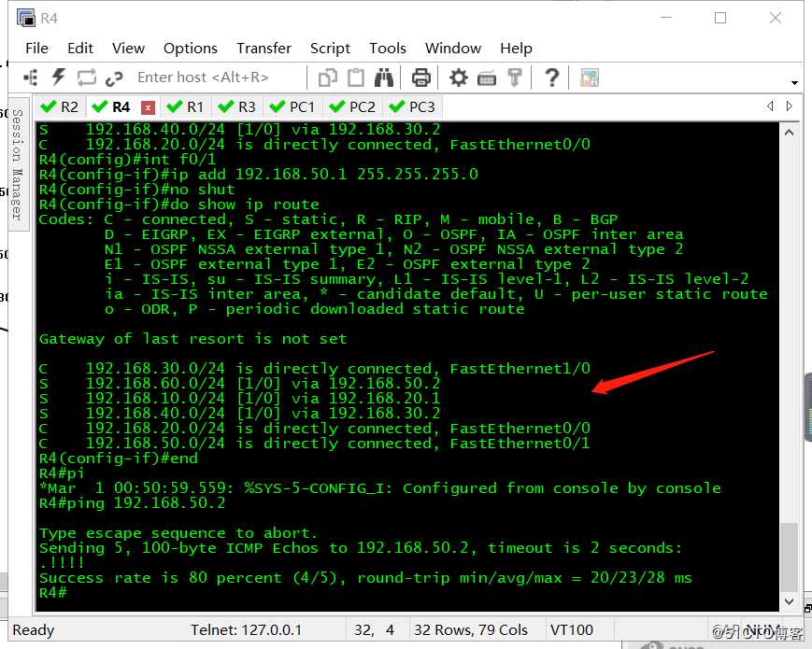
Task: Open the View menu
Action: point(128,49)
